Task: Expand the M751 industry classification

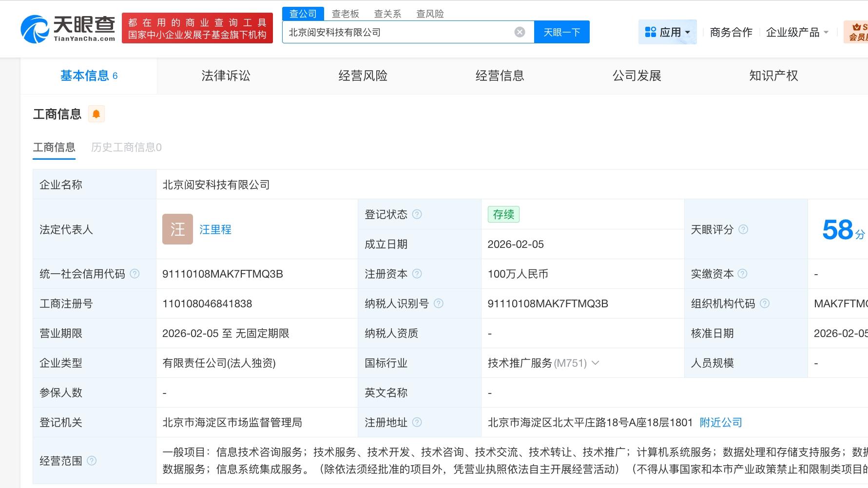Action: pos(596,363)
